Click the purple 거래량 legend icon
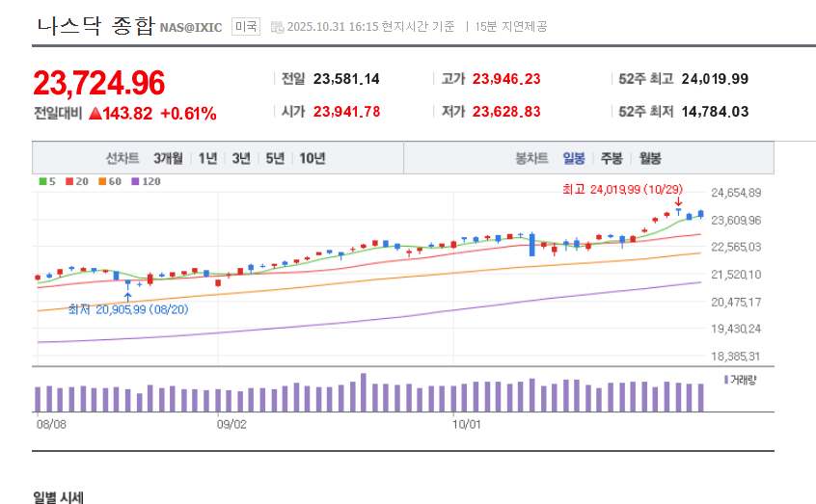The width and height of the screenshot is (816, 504). [726, 380]
